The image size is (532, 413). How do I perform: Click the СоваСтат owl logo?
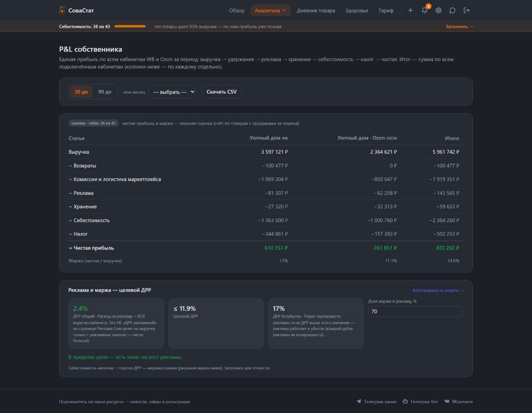pos(62,10)
